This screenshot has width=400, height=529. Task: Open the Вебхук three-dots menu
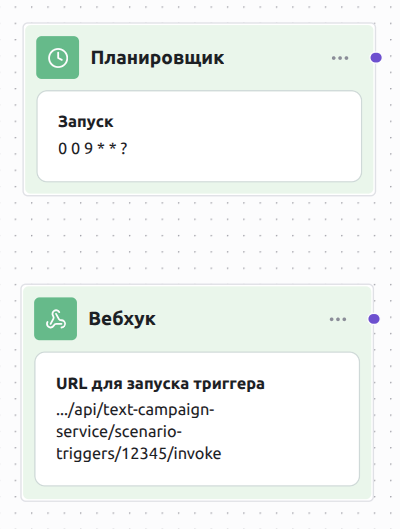tap(338, 319)
